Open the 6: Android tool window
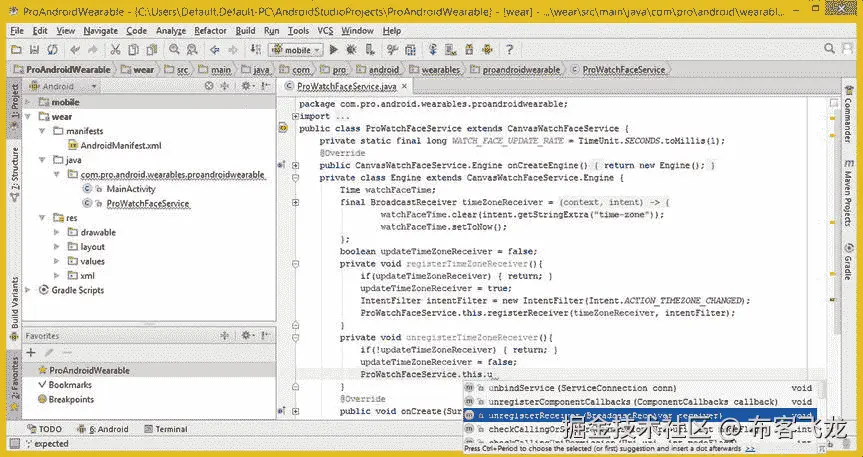This screenshot has width=863, height=457. pos(103,429)
